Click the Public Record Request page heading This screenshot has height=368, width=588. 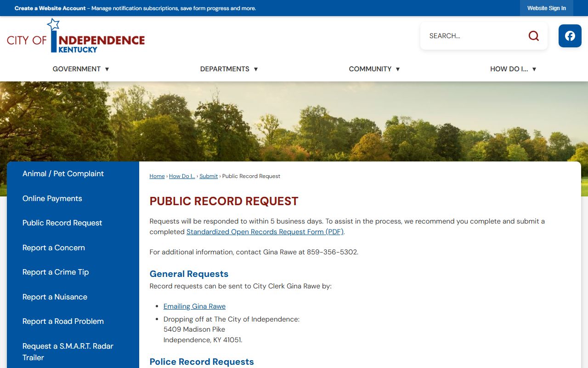pyautogui.click(x=224, y=201)
